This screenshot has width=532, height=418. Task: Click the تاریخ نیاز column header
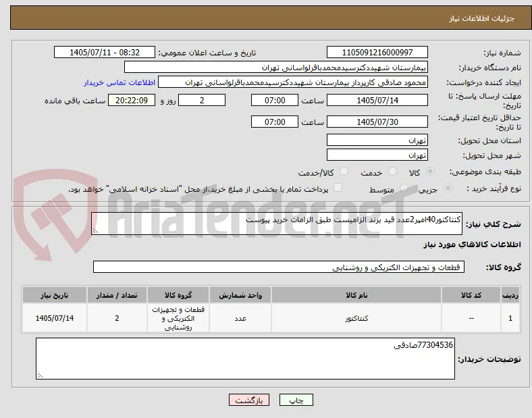(x=55, y=295)
